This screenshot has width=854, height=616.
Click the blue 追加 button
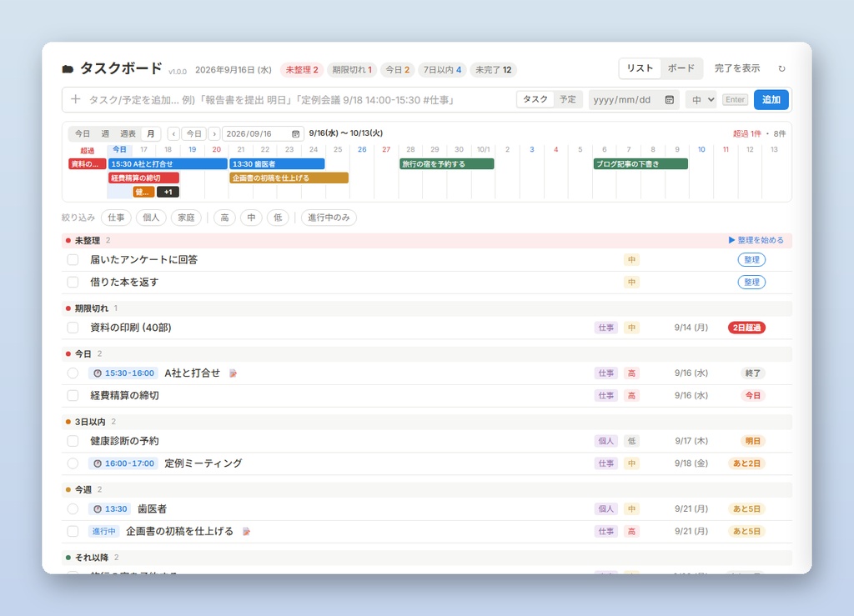click(771, 99)
